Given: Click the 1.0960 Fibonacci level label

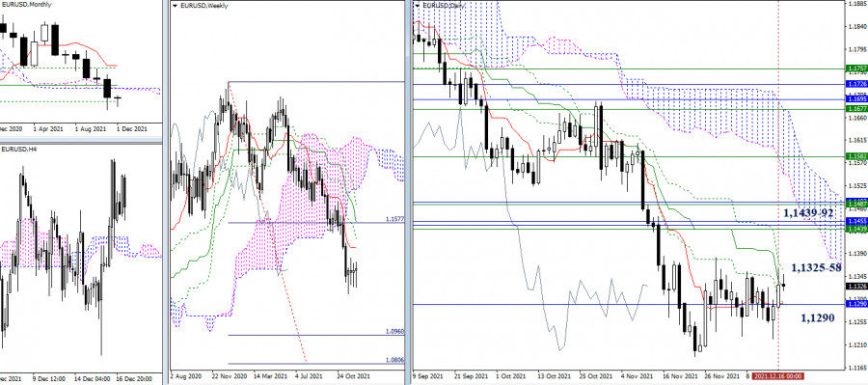Looking at the screenshot, I should [395, 332].
